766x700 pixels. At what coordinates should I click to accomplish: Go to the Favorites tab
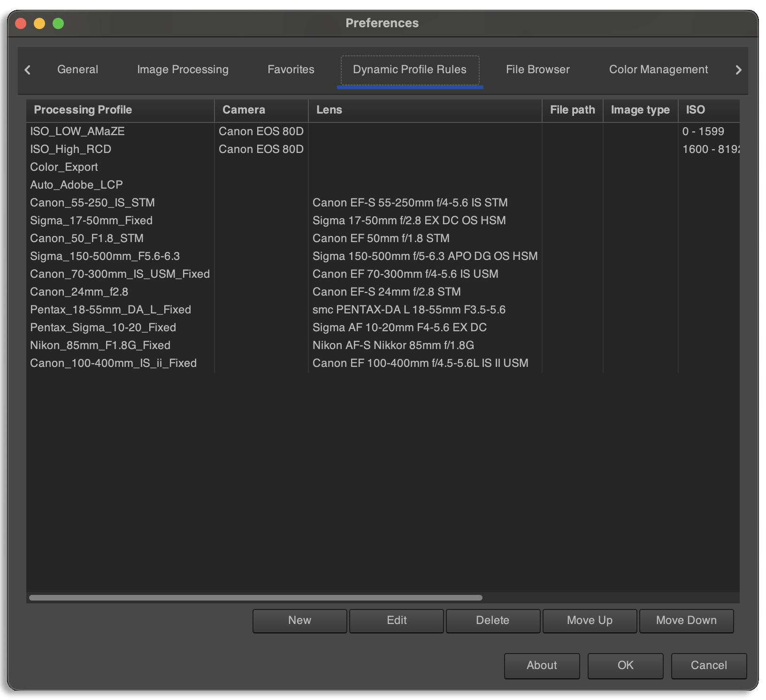(x=291, y=69)
